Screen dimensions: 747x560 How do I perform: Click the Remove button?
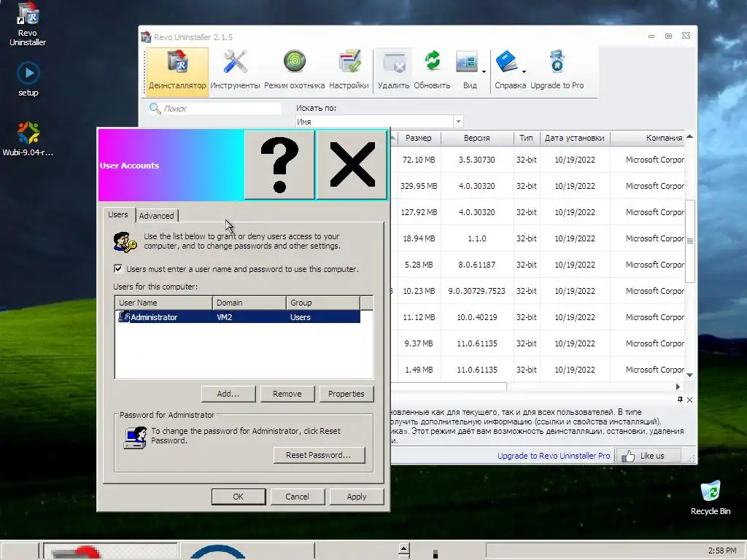point(287,394)
